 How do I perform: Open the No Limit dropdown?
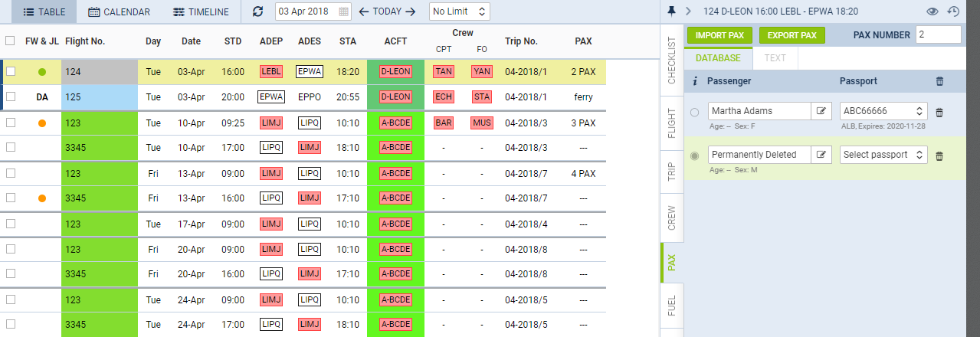click(x=460, y=11)
